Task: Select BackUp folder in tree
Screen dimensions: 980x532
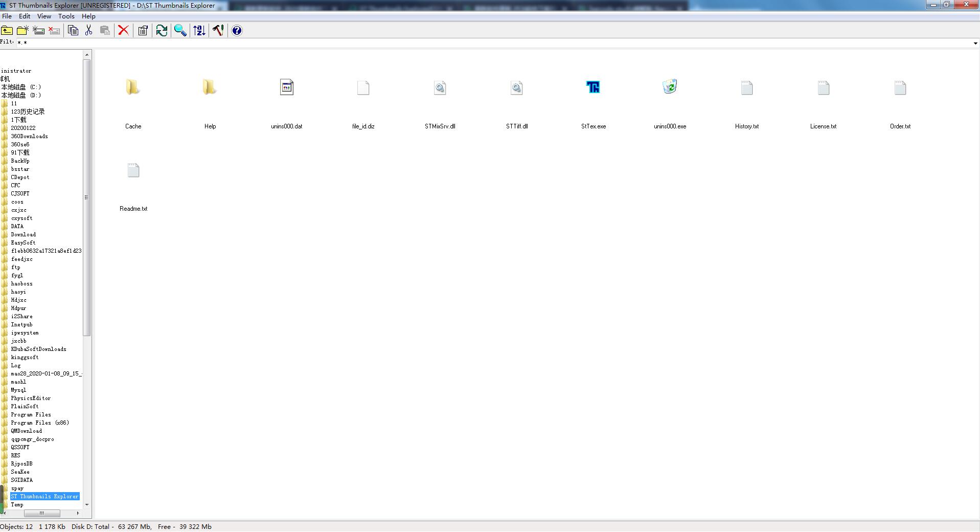Action: click(x=20, y=161)
